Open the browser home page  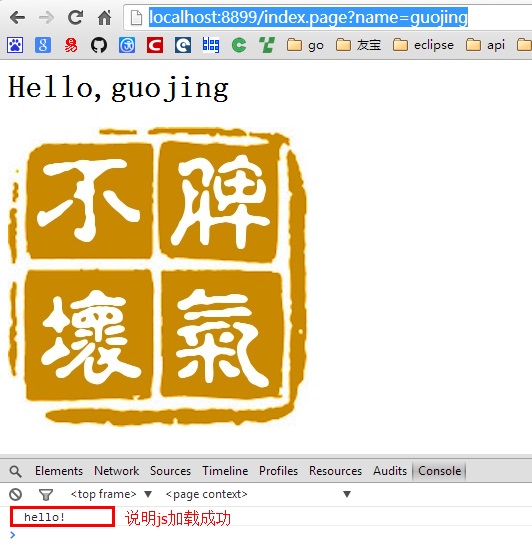(x=105, y=17)
